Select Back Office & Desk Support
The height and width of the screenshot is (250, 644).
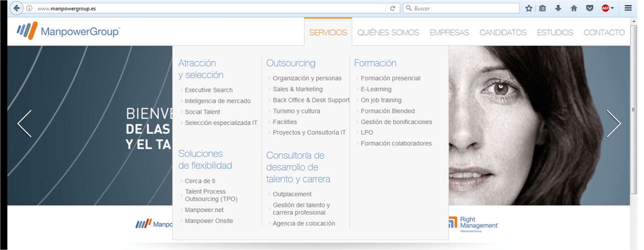[311, 100]
